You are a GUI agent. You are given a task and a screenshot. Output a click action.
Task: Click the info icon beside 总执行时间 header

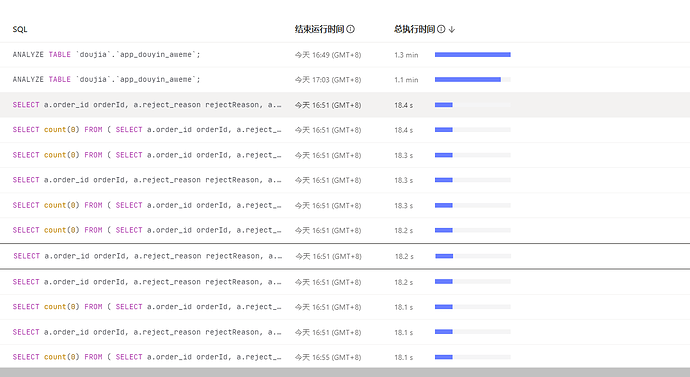coord(441,29)
